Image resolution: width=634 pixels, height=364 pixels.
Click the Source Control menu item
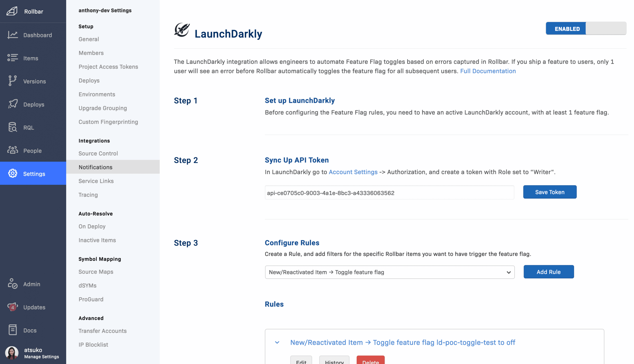98,153
